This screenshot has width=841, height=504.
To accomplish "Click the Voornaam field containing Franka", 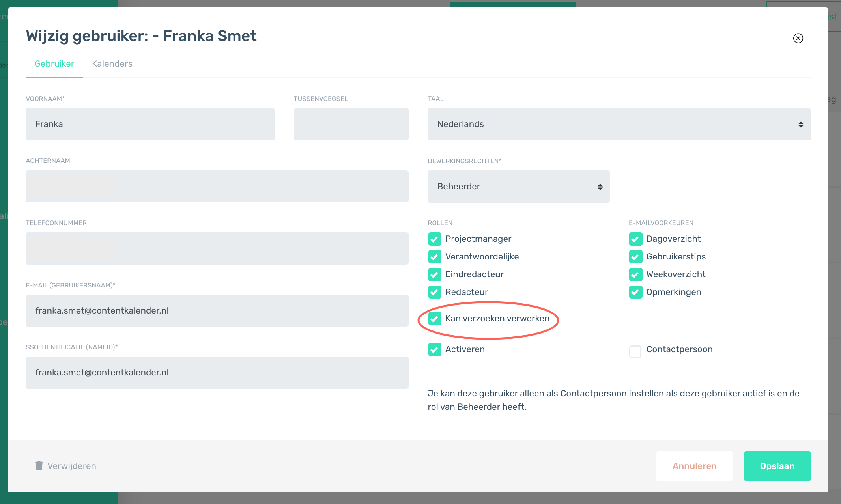I will coord(150,124).
